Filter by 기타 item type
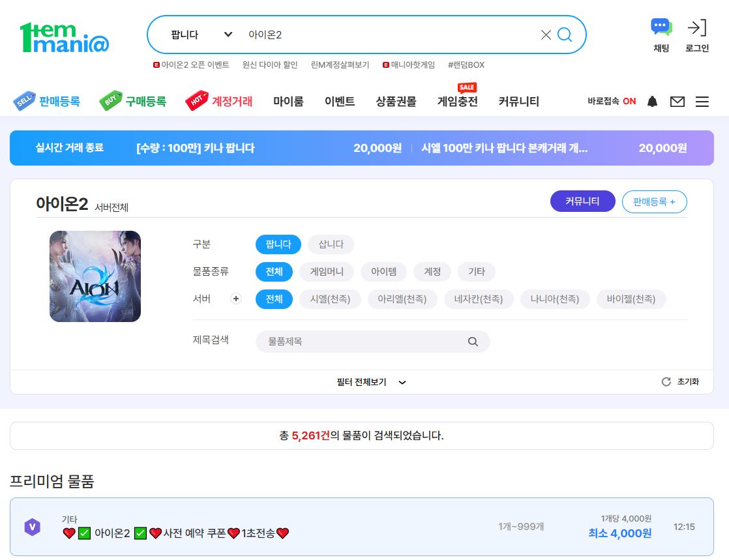 [476, 271]
